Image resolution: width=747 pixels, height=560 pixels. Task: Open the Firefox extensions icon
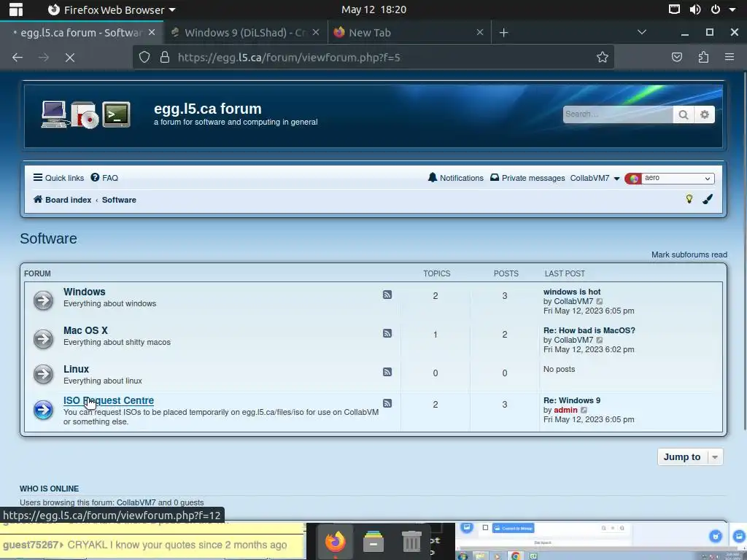click(x=703, y=58)
